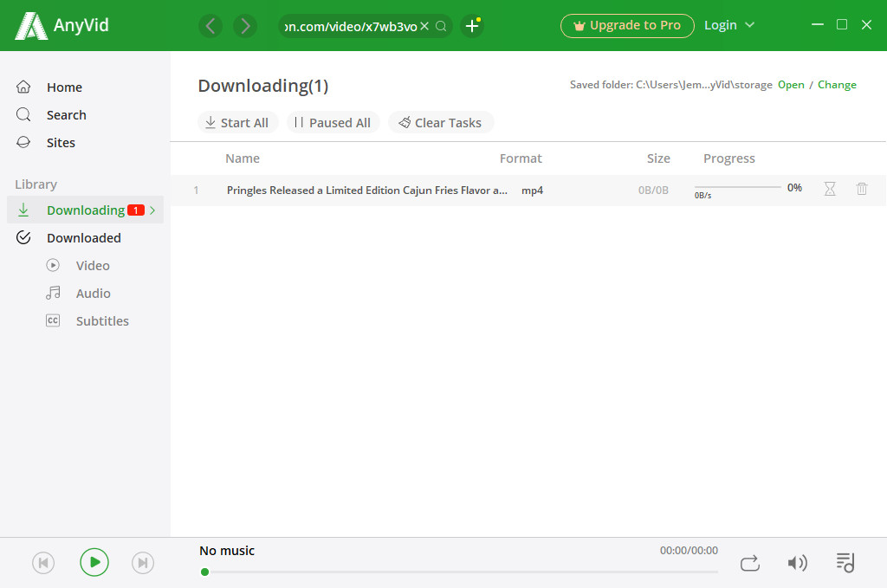Show downloaded Video files

pos(93,265)
